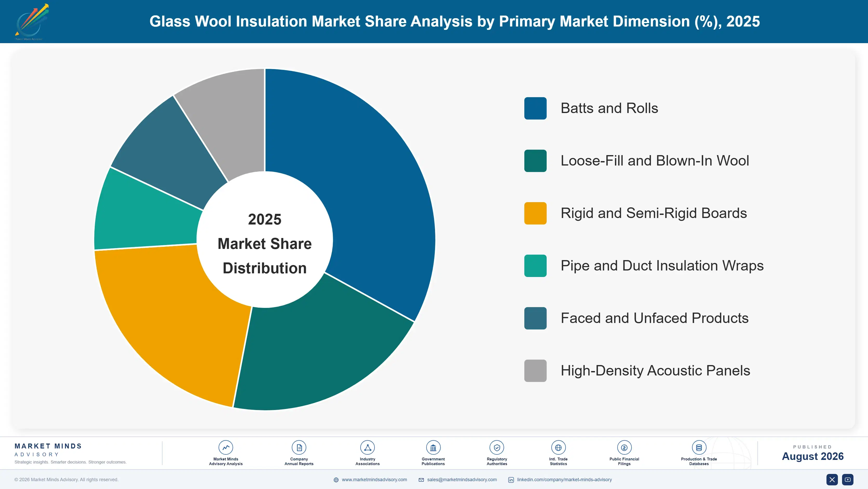The width and height of the screenshot is (868, 489).
Task: Click the 'Batts and Rolls' legend label
Action: point(609,108)
